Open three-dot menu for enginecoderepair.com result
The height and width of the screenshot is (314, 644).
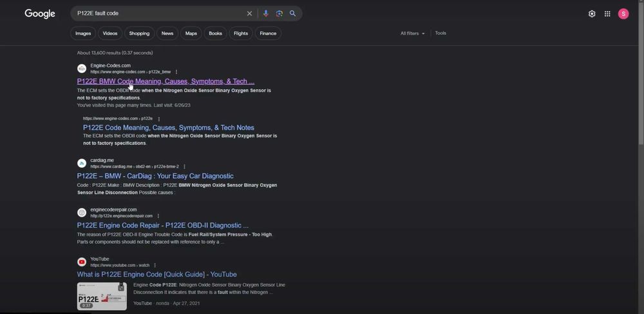(158, 216)
